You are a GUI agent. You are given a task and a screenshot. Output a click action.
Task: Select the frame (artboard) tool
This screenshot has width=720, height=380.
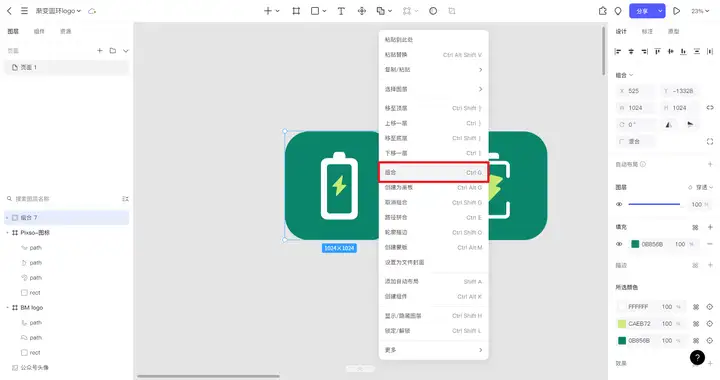pyautogui.click(x=296, y=11)
